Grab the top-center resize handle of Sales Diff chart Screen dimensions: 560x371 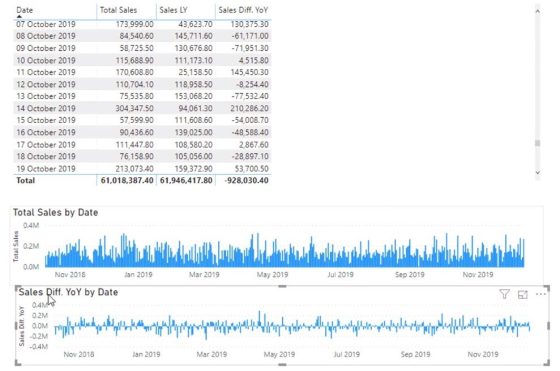(282, 286)
